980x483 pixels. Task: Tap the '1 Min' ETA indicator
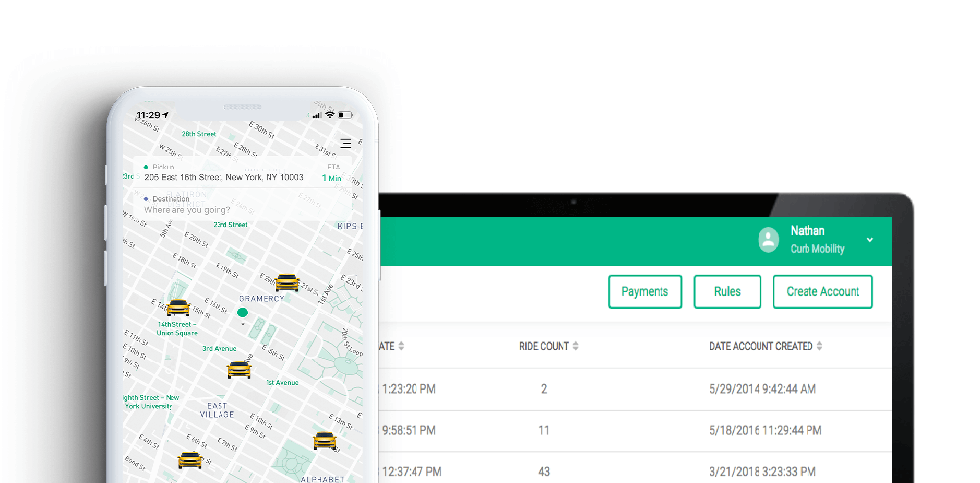[332, 178]
